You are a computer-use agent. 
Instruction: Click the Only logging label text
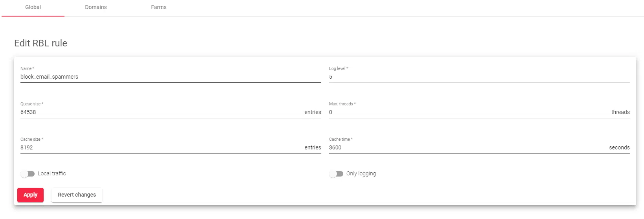coord(361,173)
